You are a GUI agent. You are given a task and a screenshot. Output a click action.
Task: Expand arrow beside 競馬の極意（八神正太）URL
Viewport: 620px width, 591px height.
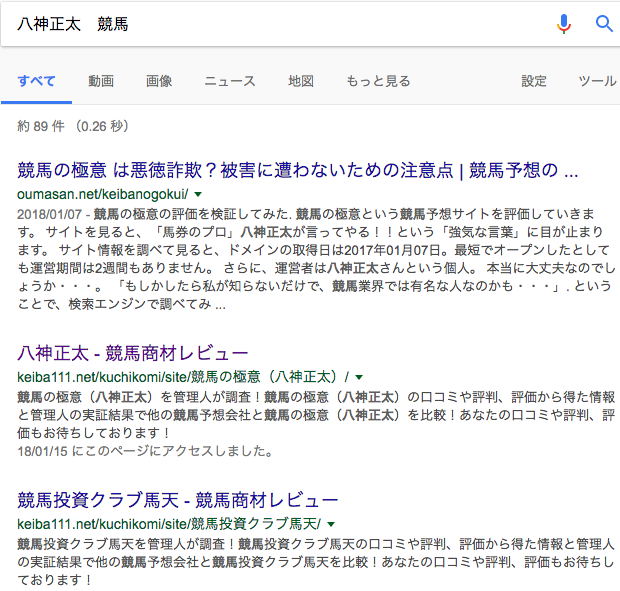click(359, 377)
